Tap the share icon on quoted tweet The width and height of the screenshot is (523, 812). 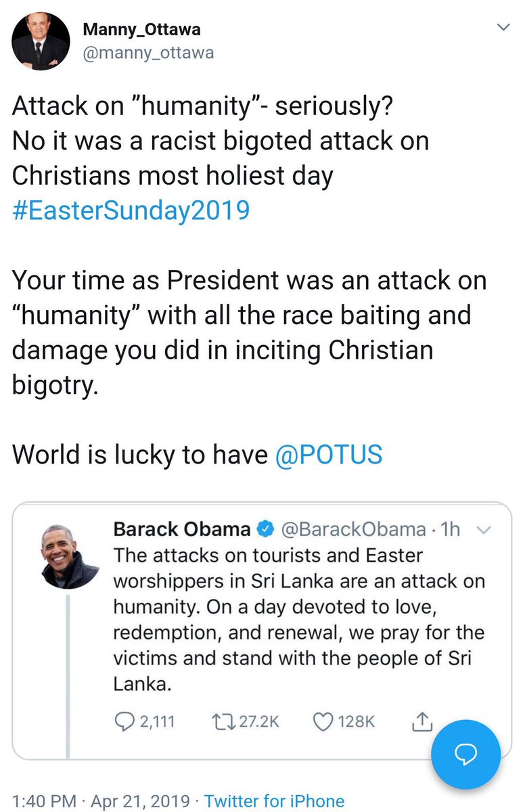click(421, 721)
